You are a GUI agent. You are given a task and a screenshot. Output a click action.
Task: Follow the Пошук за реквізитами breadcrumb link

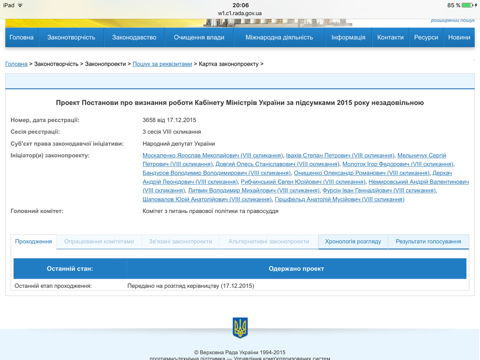[162, 64]
